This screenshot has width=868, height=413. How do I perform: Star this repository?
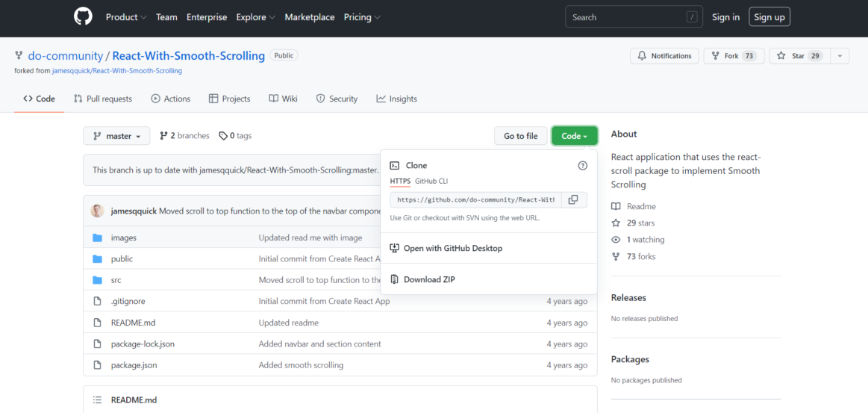click(796, 56)
